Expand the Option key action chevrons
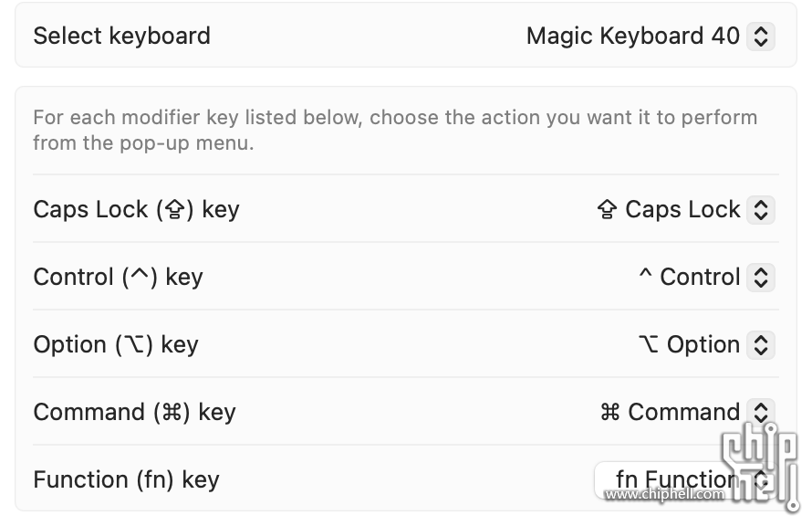Screen dimensions: 812x526 [760, 345]
